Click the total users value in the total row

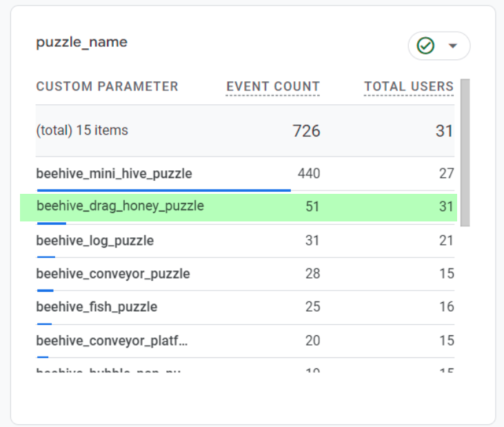[x=444, y=131]
